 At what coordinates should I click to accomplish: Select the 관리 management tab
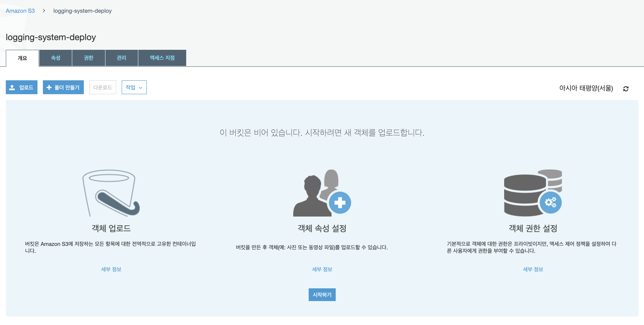tap(121, 58)
